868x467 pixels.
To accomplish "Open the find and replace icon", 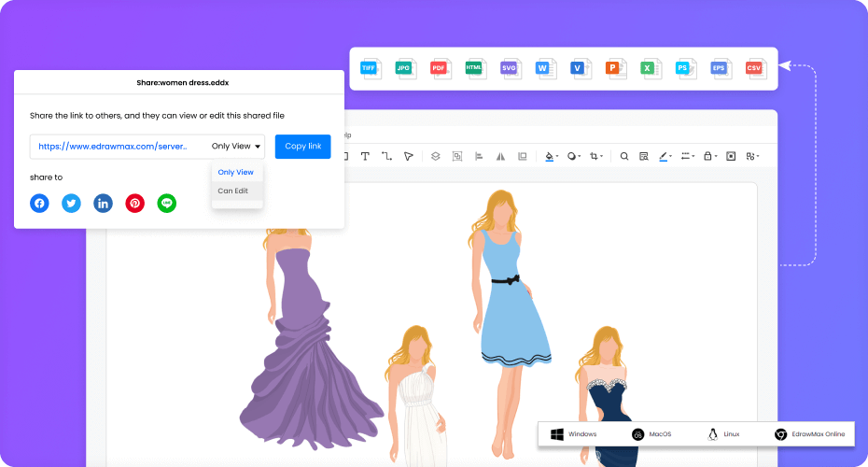I will 643,156.
